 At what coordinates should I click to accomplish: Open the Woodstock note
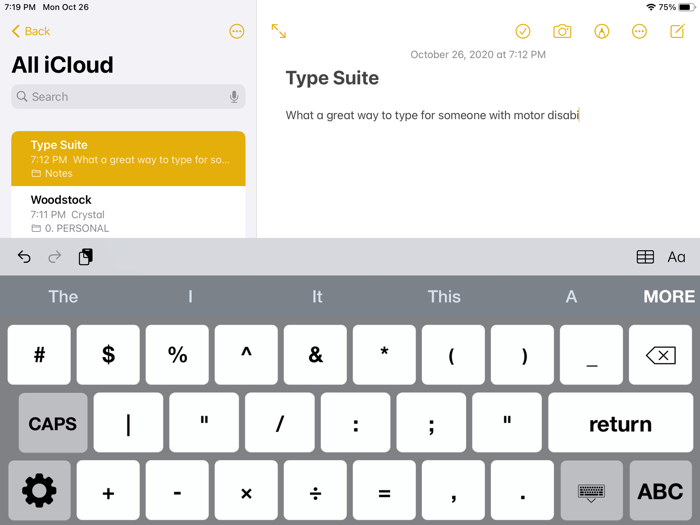click(128, 213)
